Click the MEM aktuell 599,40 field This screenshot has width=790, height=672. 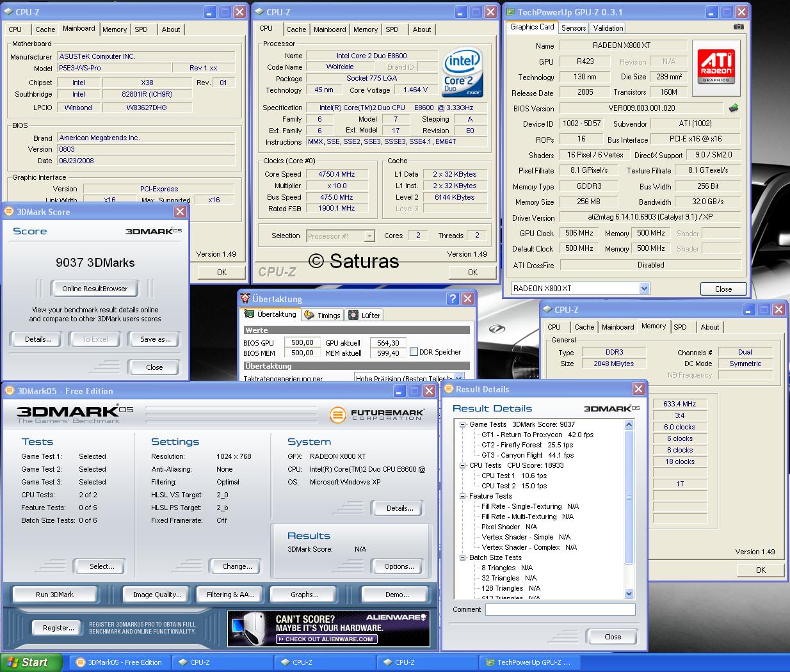click(388, 353)
